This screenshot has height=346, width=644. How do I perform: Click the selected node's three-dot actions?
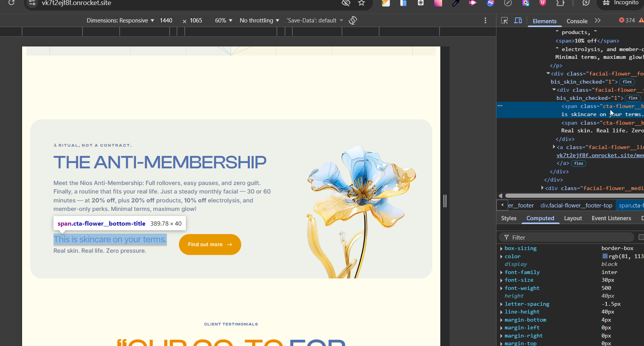[x=500, y=106]
